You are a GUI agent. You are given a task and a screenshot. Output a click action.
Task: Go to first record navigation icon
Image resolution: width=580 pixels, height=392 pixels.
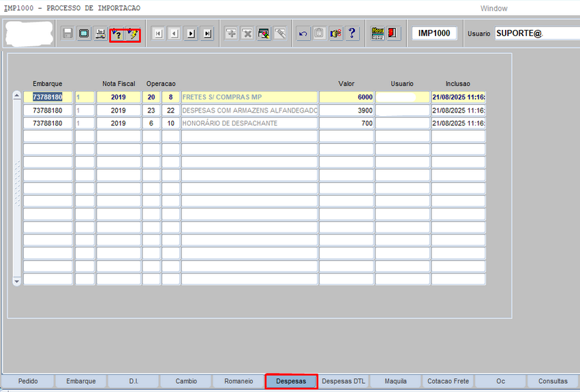(158, 33)
